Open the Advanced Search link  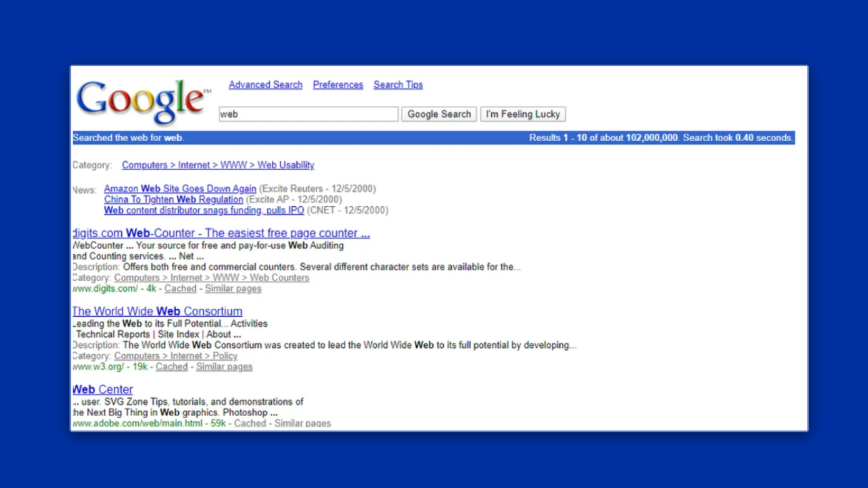click(266, 85)
